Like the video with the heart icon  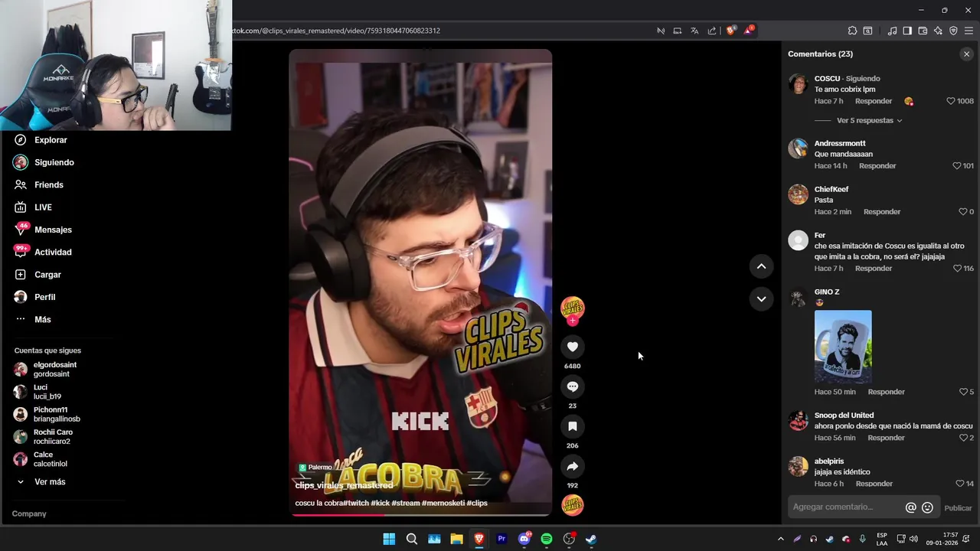pyautogui.click(x=572, y=347)
